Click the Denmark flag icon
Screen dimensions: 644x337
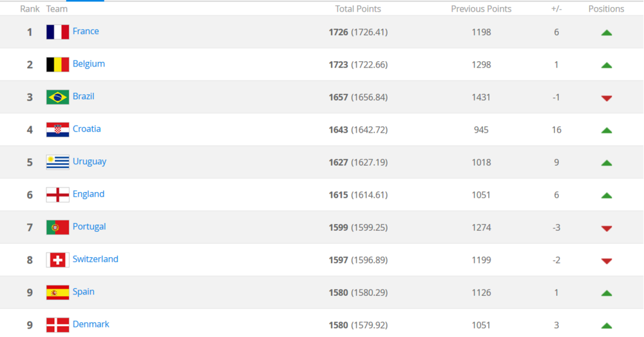(x=57, y=325)
